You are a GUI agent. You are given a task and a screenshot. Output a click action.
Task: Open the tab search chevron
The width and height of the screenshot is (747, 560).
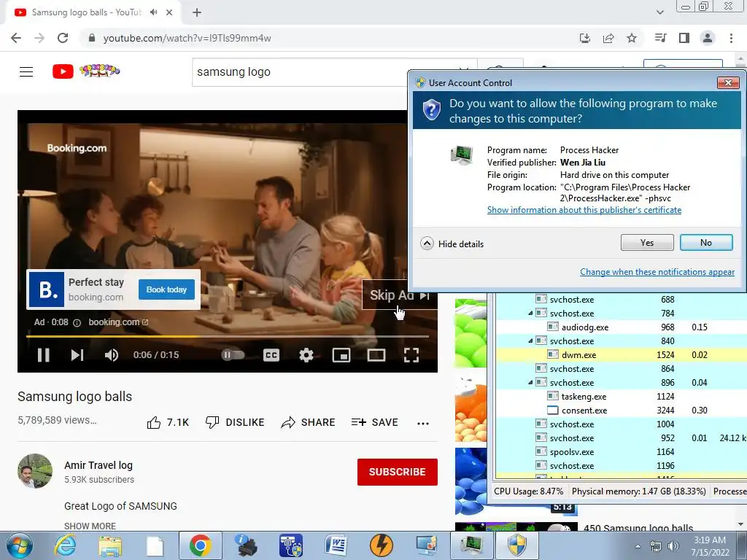point(659,12)
